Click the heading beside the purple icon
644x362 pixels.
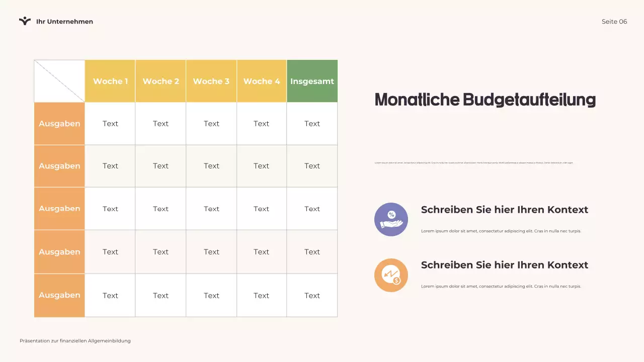[x=504, y=210]
